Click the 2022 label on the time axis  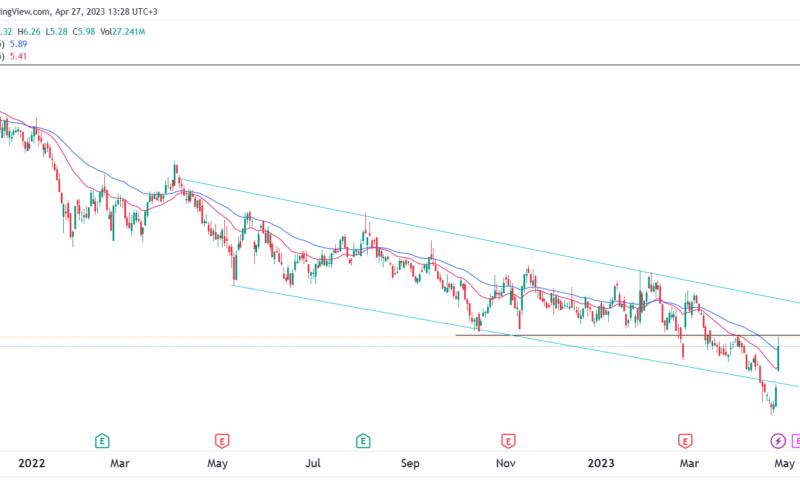coord(32,463)
